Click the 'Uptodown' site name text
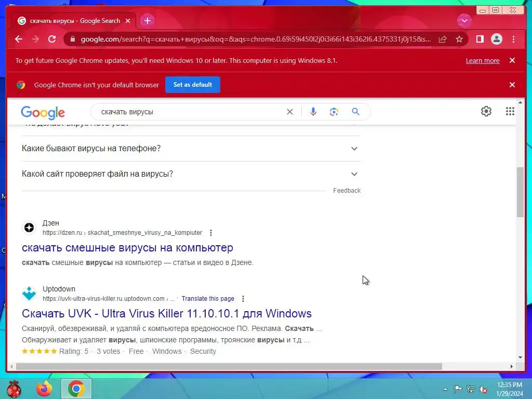Viewport: 532px width, 399px height. coord(59,289)
